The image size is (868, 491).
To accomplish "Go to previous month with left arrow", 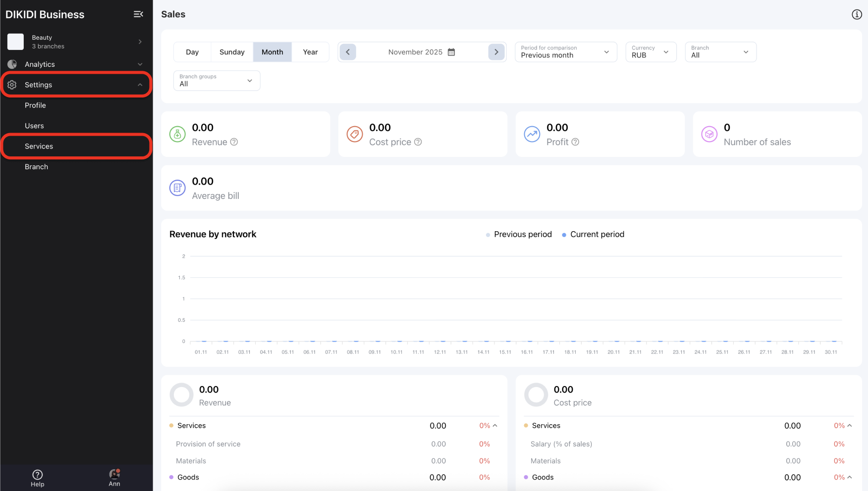I will point(348,52).
